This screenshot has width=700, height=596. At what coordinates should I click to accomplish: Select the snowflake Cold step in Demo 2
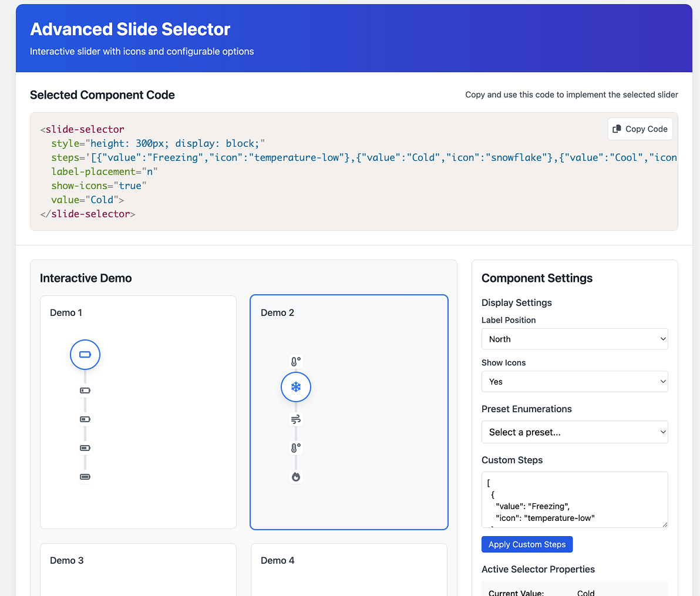tap(295, 386)
